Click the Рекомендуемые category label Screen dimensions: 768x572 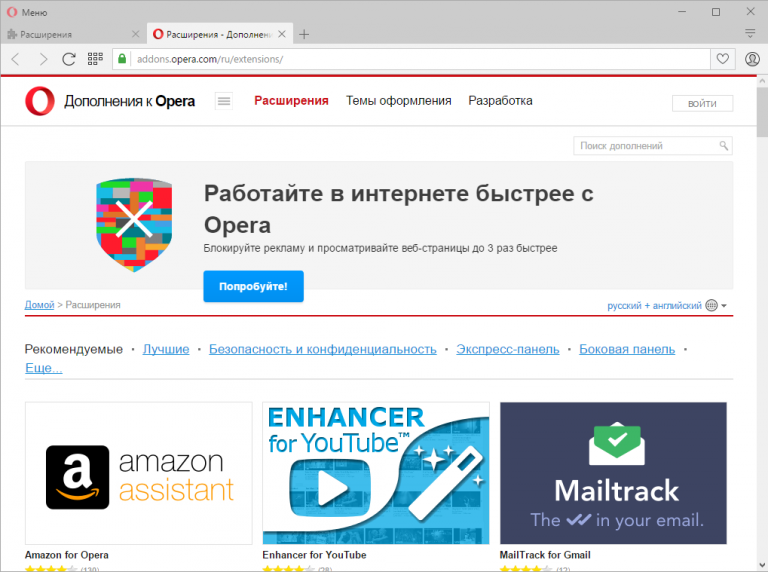point(73,349)
